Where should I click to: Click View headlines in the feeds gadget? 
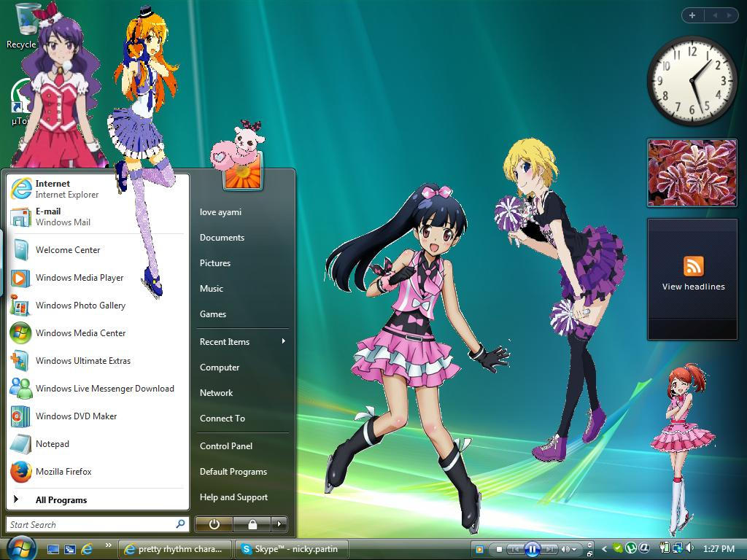(x=692, y=286)
